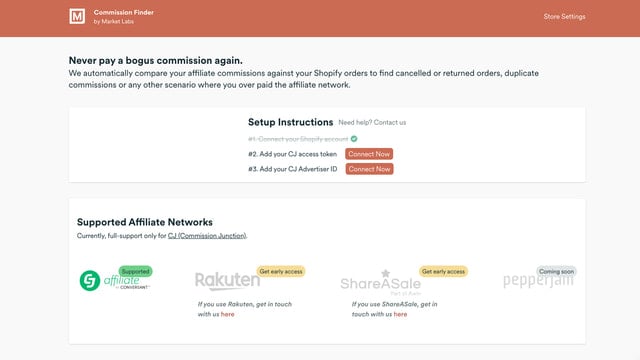640x360 pixels.
Task: Click the Pepperjam logo
Action: [x=538, y=281]
